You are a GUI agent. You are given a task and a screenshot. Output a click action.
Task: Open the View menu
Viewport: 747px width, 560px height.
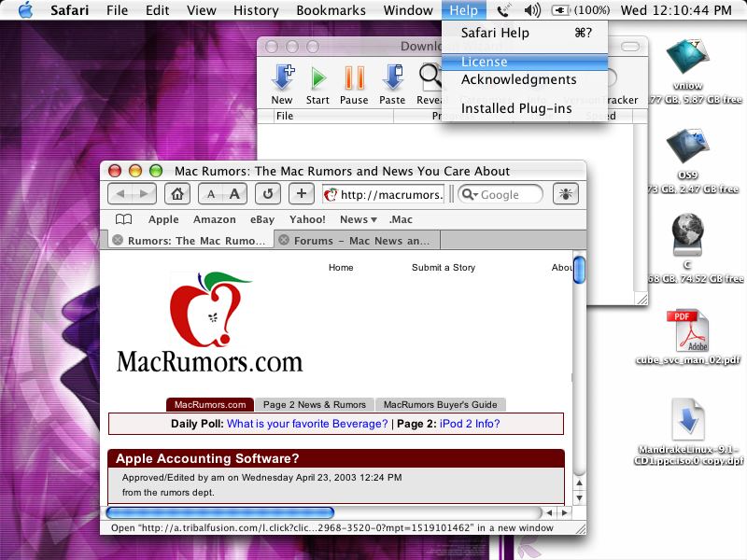tap(202, 10)
